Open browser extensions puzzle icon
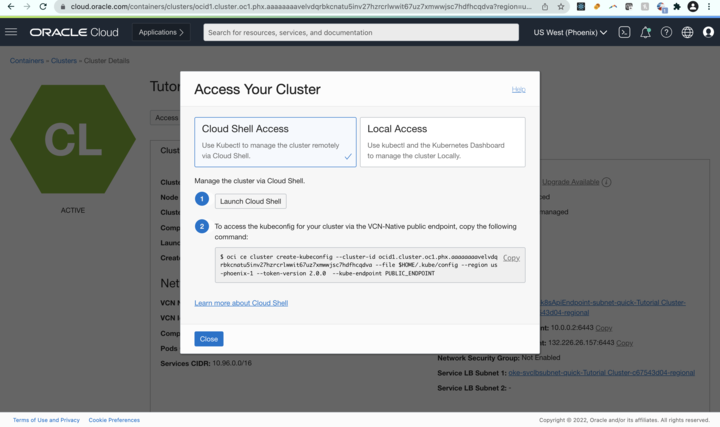 point(677,6)
